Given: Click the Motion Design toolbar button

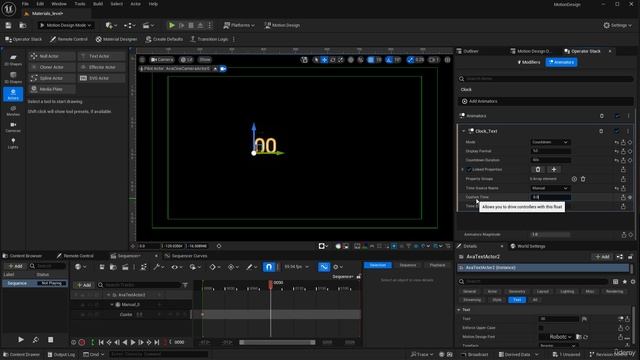Looking at the screenshot, I should [x=282, y=25].
